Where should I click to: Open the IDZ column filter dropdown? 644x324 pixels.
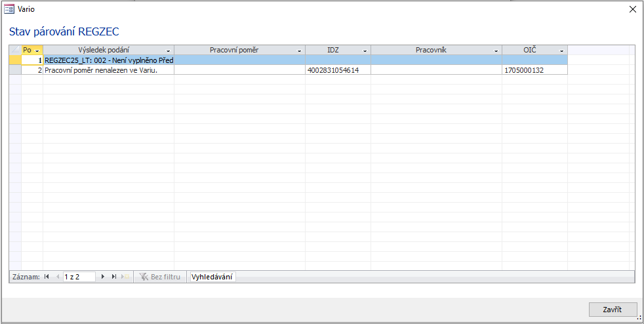pos(365,51)
